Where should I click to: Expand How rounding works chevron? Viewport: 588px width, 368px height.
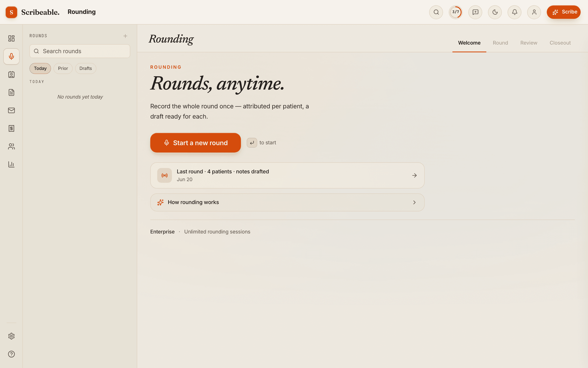point(414,202)
